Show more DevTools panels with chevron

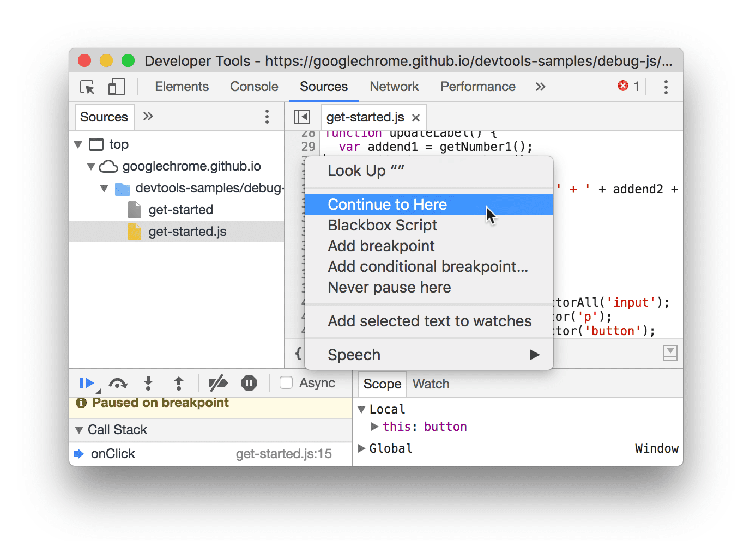[540, 87]
